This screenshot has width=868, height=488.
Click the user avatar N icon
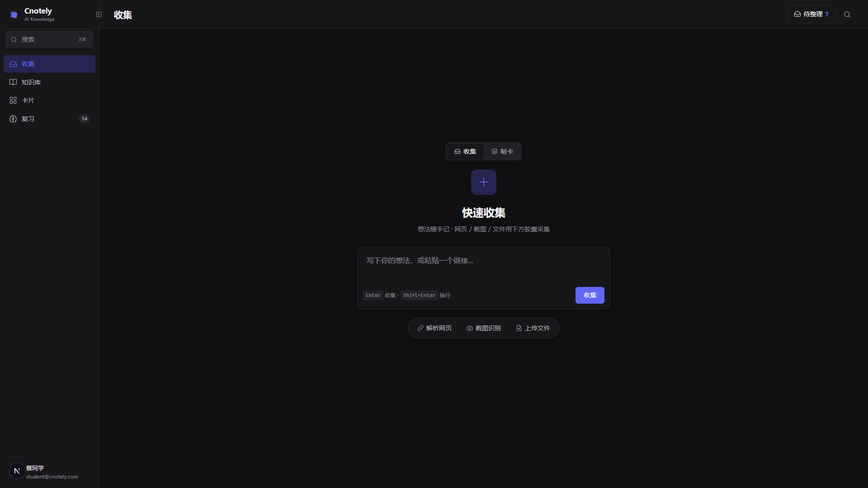pos(17,471)
